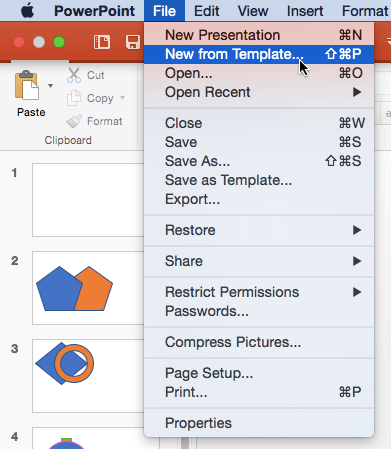Expand the Share submenu

pos(259,261)
